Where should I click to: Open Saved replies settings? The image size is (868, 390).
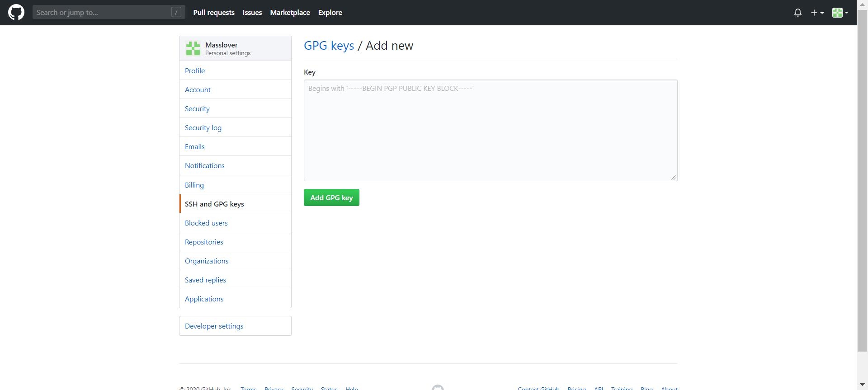click(235, 280)
